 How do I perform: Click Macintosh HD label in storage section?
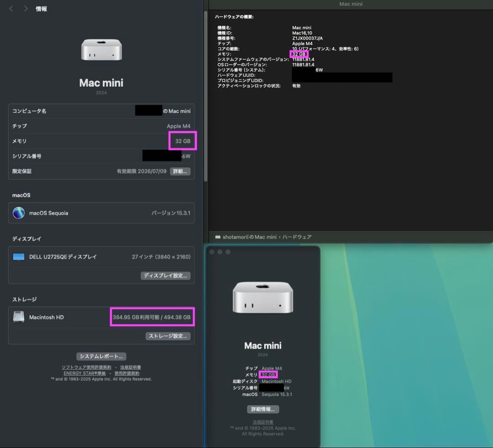click(x=47, y=318)
